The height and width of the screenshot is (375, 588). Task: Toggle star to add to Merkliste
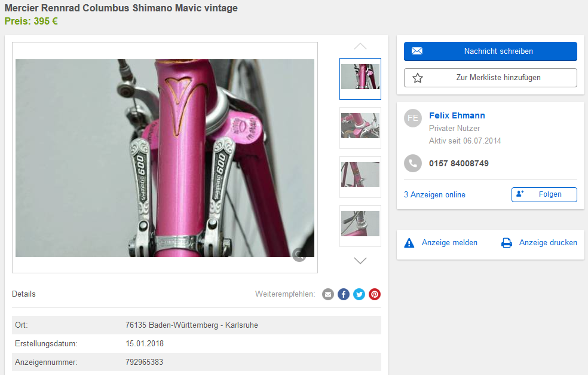coord(418,78)
